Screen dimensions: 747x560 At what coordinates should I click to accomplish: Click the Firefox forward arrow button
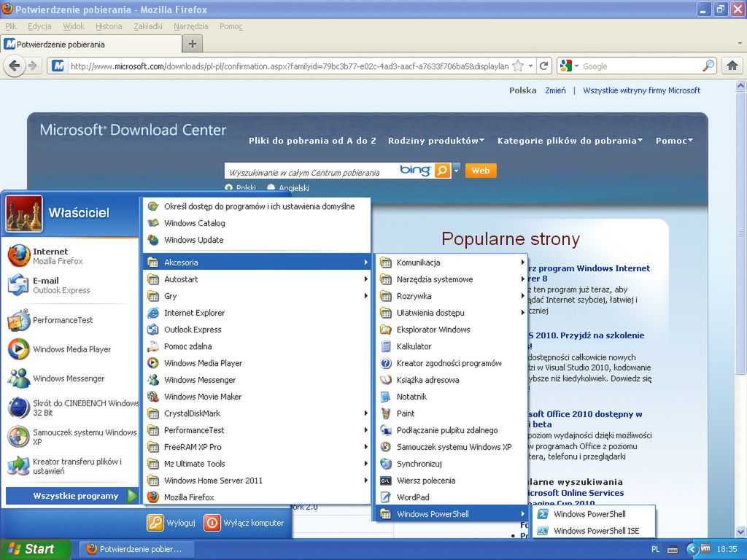[x=32, y=66]
